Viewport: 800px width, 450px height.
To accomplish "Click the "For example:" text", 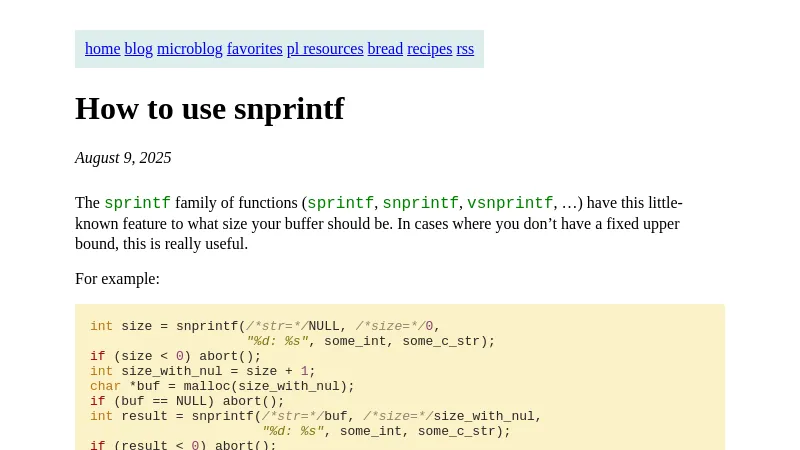I will pyautogui.click(x=117, y=279).
